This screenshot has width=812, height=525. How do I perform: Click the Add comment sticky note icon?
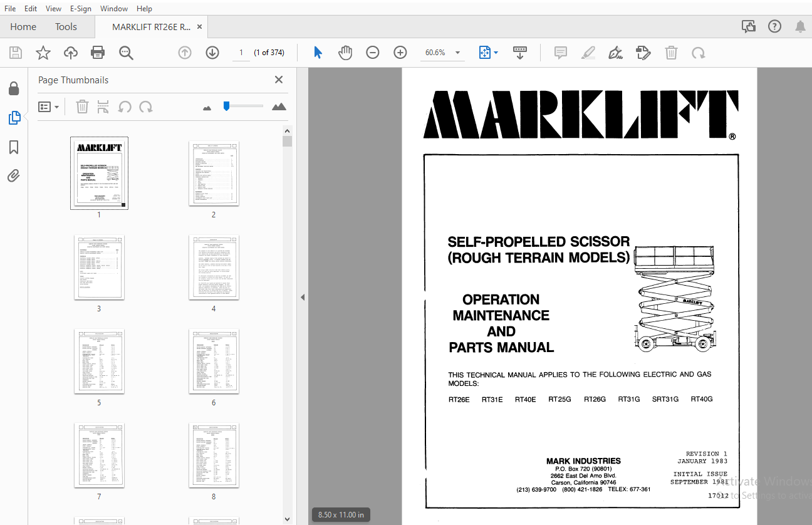(x=561, y=53)
